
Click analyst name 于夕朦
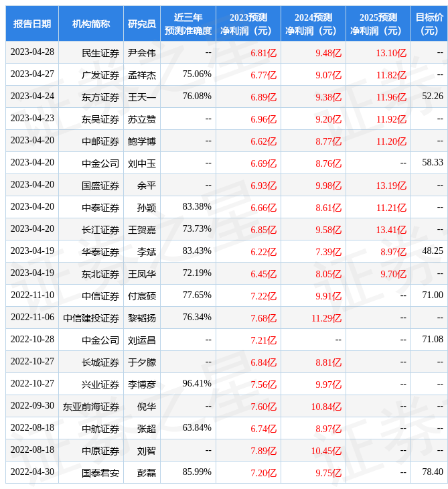(x=142, y=362)
